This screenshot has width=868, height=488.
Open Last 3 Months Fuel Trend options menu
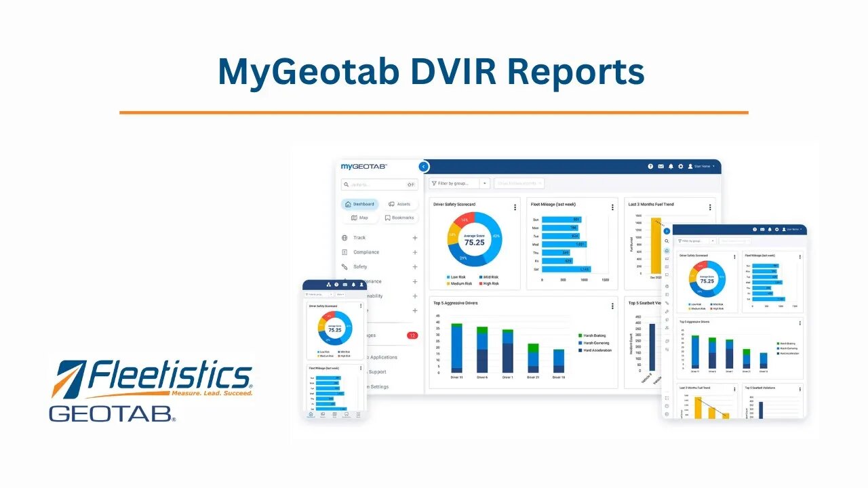[x=710, y=207]
